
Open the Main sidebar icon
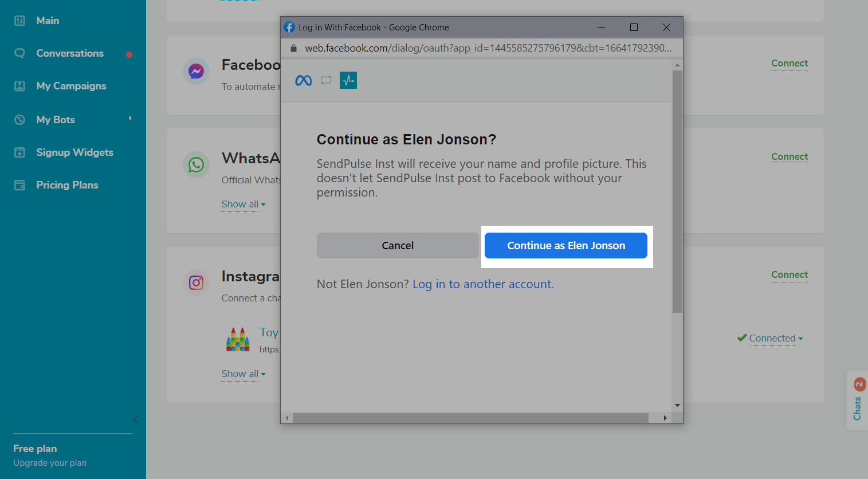19,21
